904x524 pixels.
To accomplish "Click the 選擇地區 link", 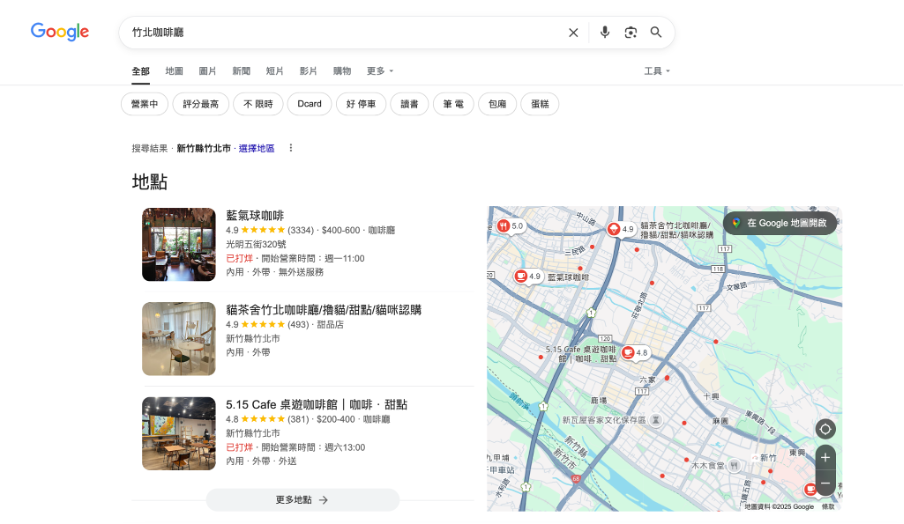I will [257, 149].
